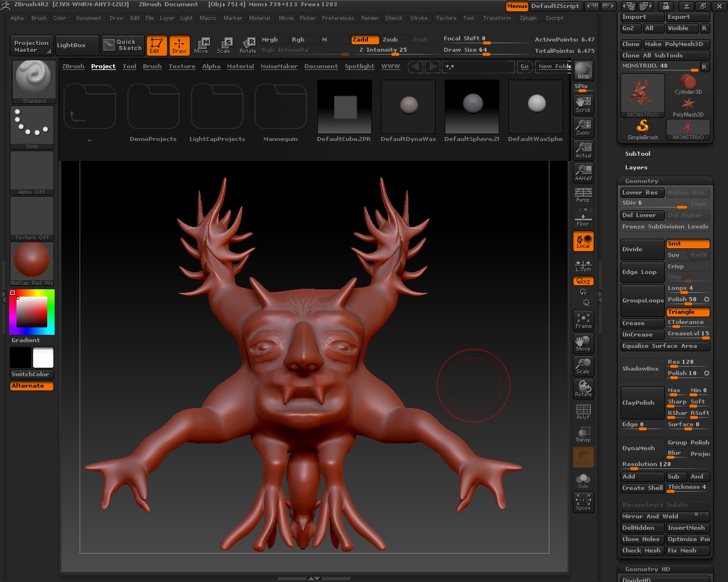The width and height of the screenshot is (728, 582).
Task: Select the PolyMesh3D star tool
Action: pos(688,107)
